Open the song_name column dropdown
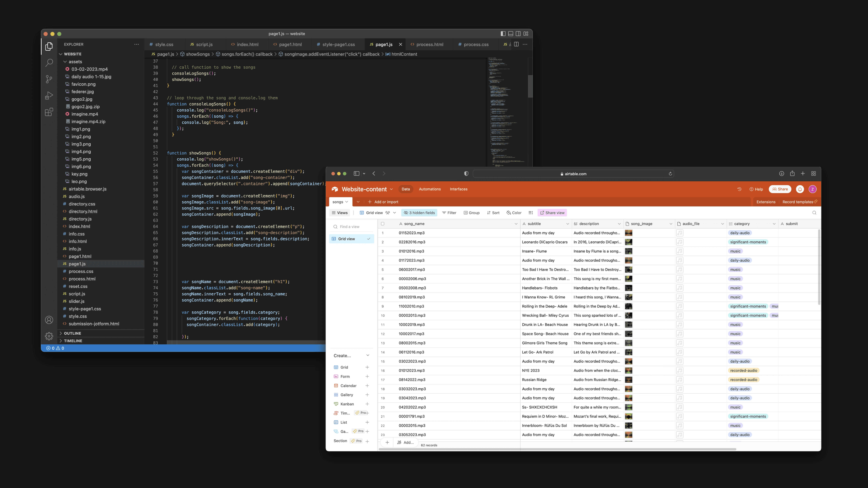This screenshot has height=488, width=868. [x=516, y=224]
